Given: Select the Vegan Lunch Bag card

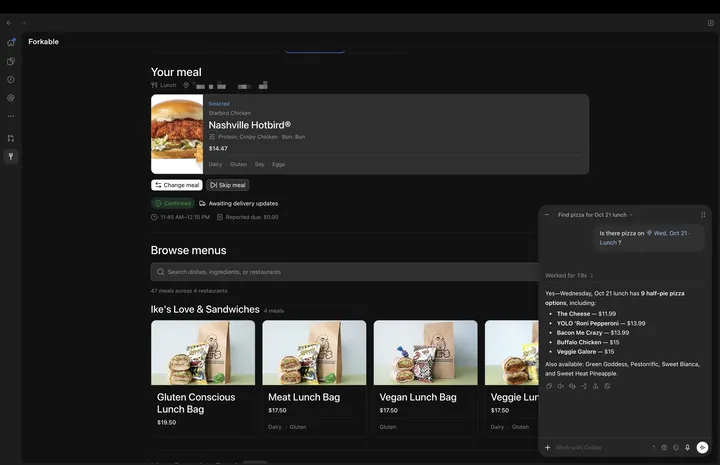Looking at the screenshot, I should [426, 376].
